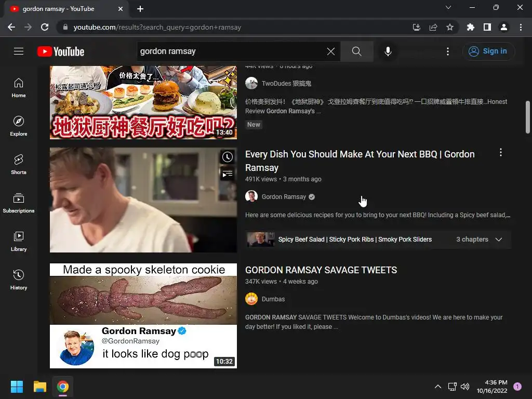Open Every Dish You Should Make BBQ title
Screen dimensions: 532x399
pyautogui.click(x=360, y=161)
